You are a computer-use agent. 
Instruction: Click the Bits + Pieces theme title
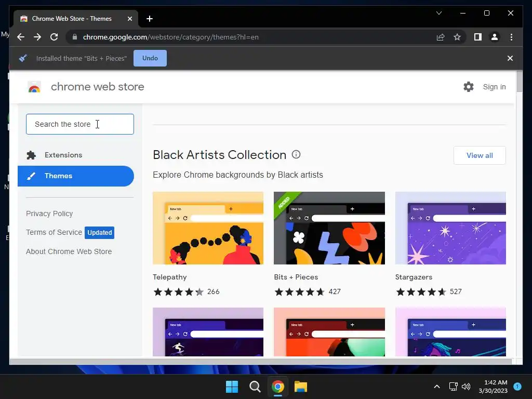coord(296,277)
